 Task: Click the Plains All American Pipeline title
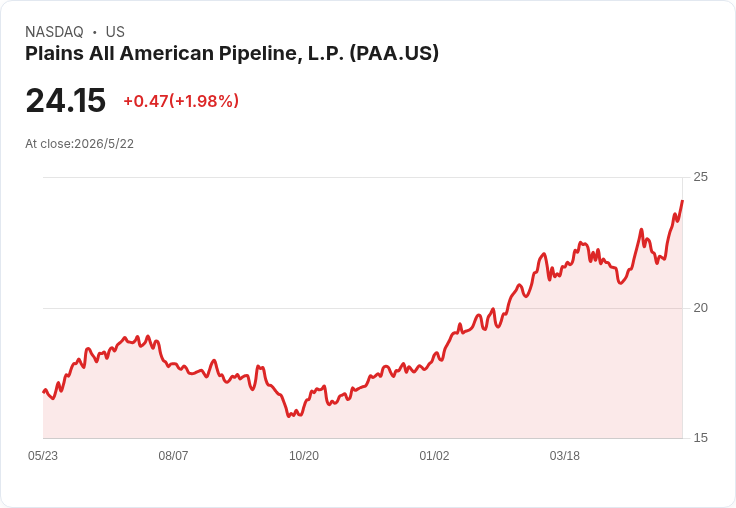[x=232, y=54]
